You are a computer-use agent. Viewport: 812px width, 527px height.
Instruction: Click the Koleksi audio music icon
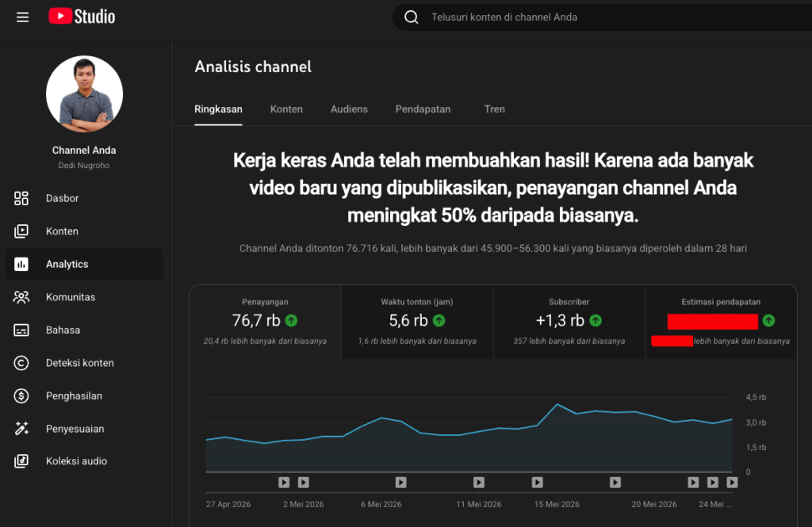[x=21, y=461]
